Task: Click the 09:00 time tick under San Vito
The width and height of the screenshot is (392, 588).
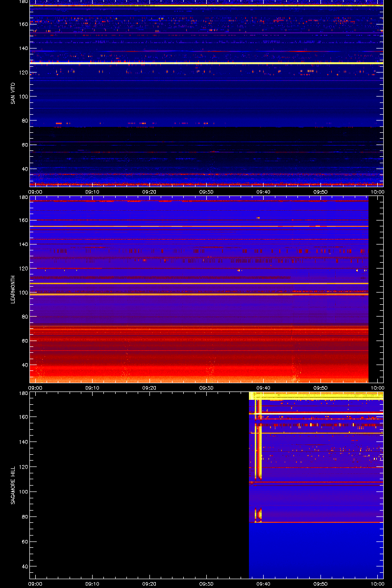Action: [35, 192]
